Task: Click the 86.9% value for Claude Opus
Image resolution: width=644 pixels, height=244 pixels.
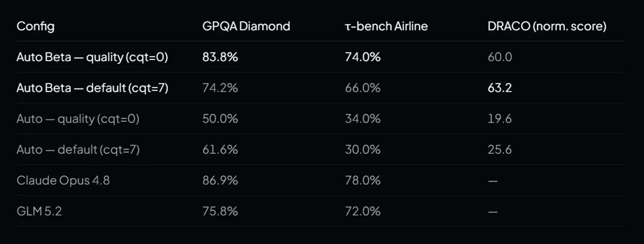Action: click(219, 180)
